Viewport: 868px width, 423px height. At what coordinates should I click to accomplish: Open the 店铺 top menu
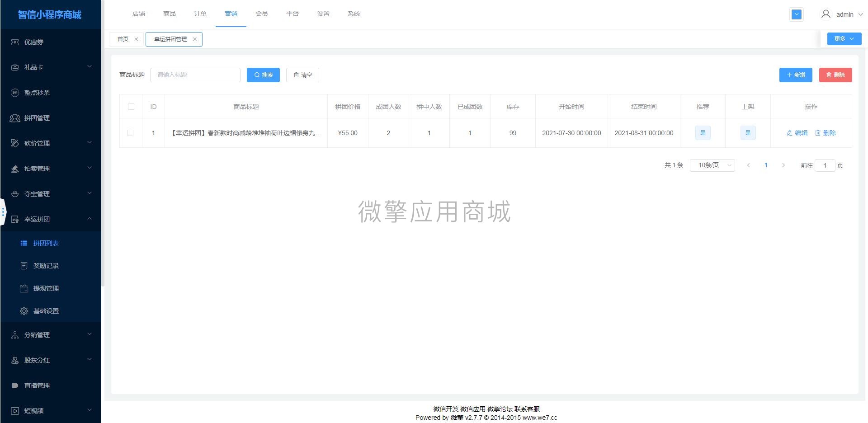pyautogui.click(x=139, y=14)
